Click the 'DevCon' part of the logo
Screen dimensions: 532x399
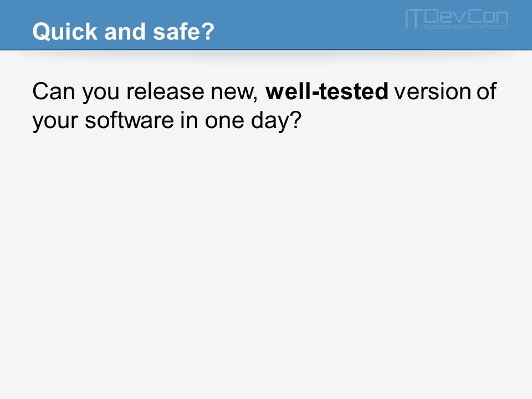click(x=466, y=16)
